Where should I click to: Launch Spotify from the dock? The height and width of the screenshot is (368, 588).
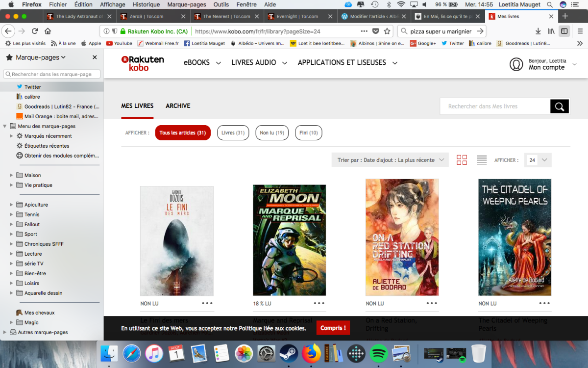coord(378,353)
